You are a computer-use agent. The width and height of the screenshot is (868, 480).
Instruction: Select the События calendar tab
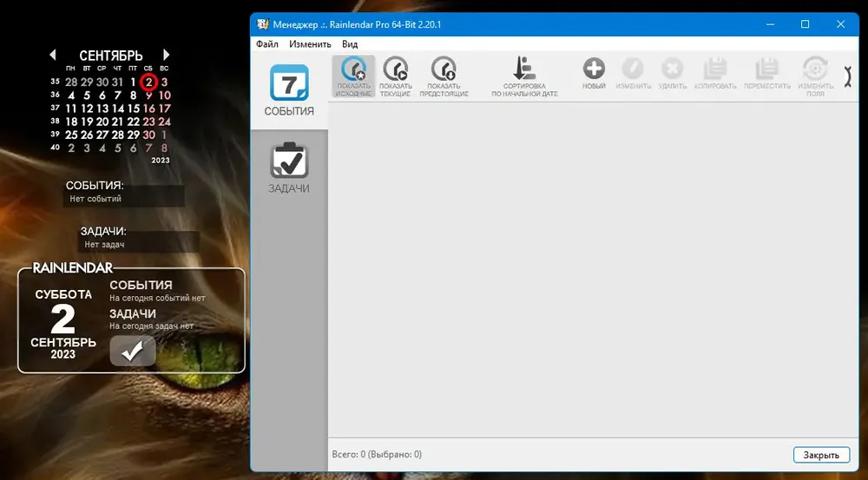[x=289, y=90]
